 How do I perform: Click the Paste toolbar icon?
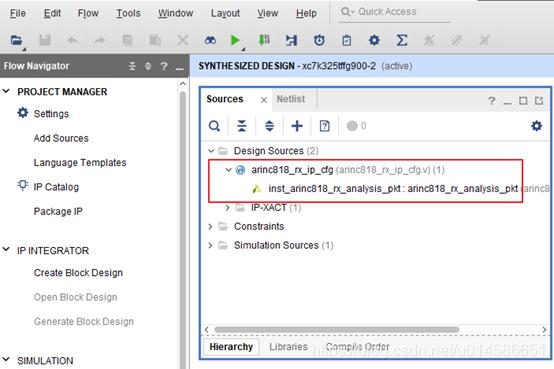pos(155,40)
